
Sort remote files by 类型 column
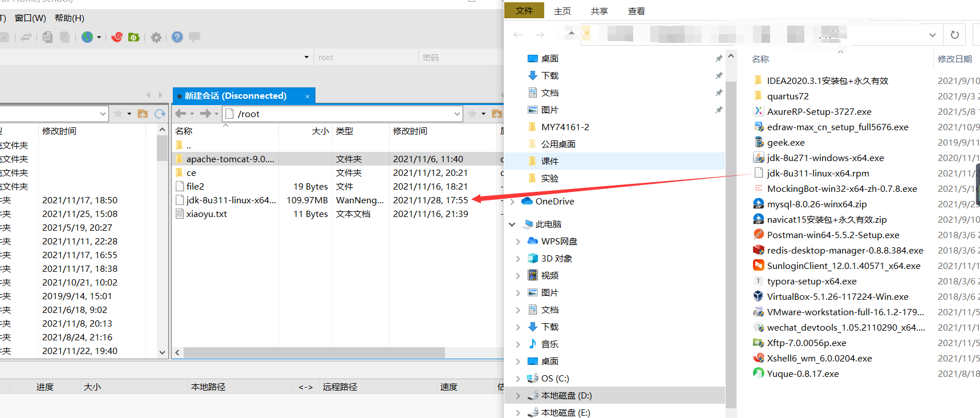click(345, 131)
